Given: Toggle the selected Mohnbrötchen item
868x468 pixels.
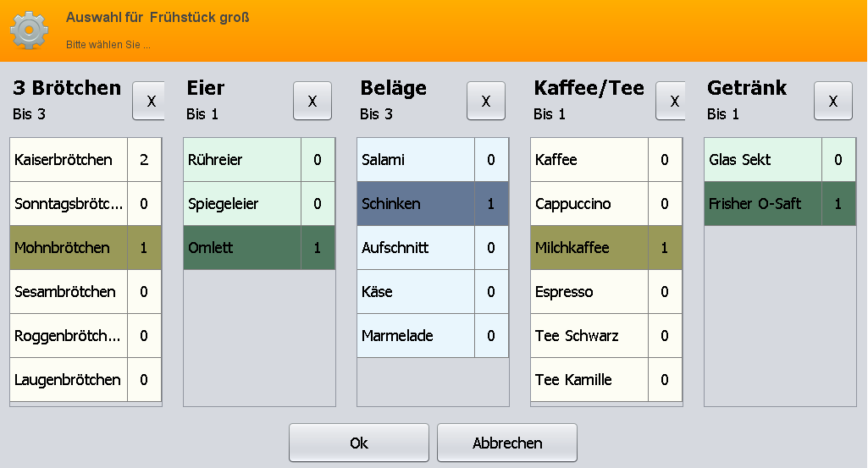Looking at the screenshot, I should click(x=86, y=248).
